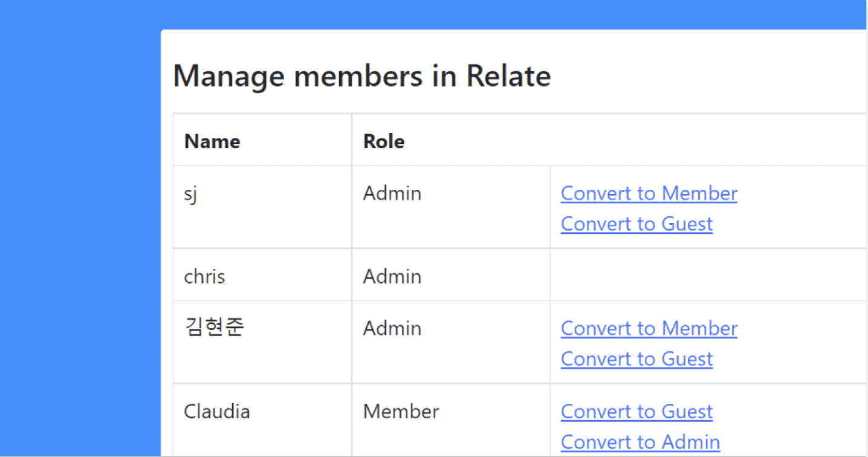This screenshot has width=868, height=457.
Task: Click the word Relate in the heading
Action: (508, 76)
